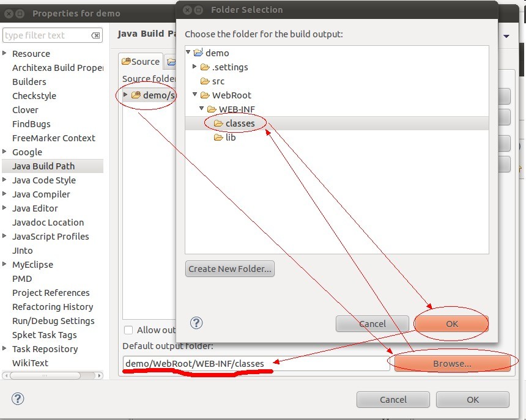Close the Folder Selection dialog
This screenshot has height=420, width=526.
188,10
